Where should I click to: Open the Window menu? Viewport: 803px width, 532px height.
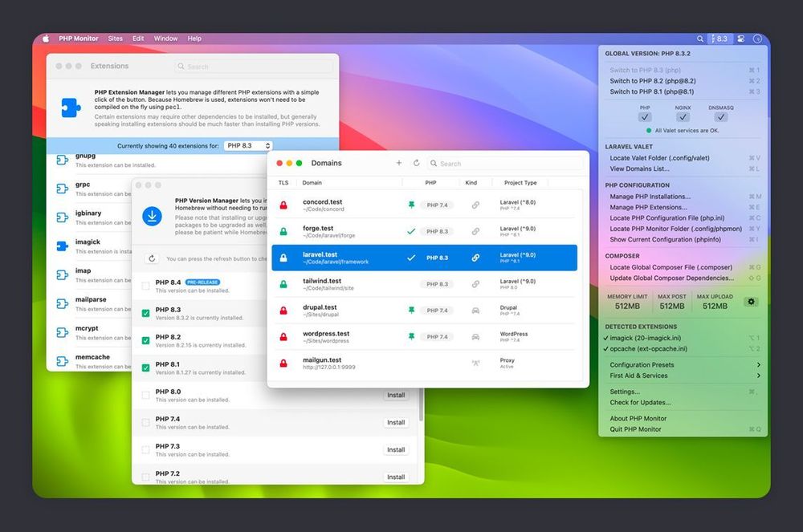[x=166, y=39]
